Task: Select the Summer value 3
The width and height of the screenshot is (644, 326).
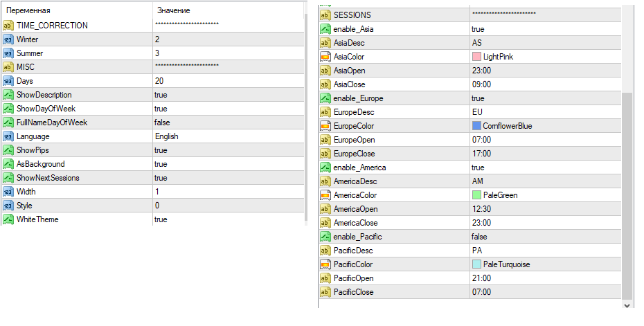Action: pyautogui.click(x=157, y=53)
